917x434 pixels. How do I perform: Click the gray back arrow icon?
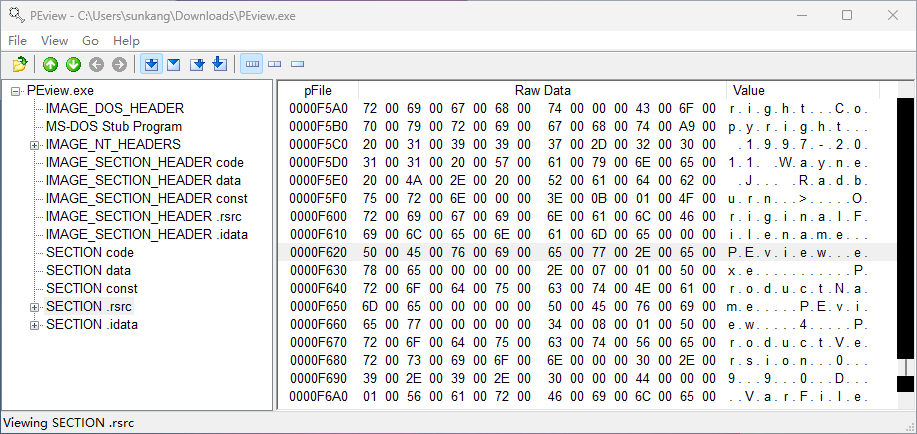[x=96, y=65]
